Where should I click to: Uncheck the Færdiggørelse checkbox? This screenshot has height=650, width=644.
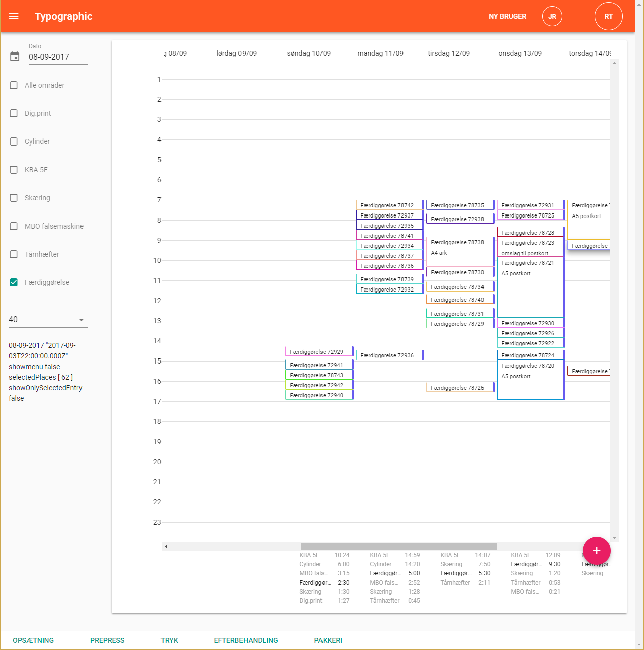14,282
